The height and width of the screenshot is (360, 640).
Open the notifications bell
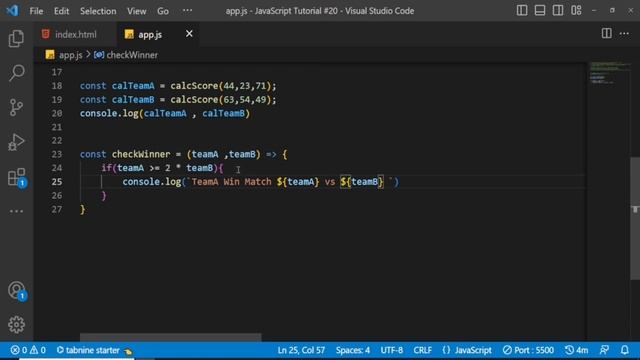point(624,350)
